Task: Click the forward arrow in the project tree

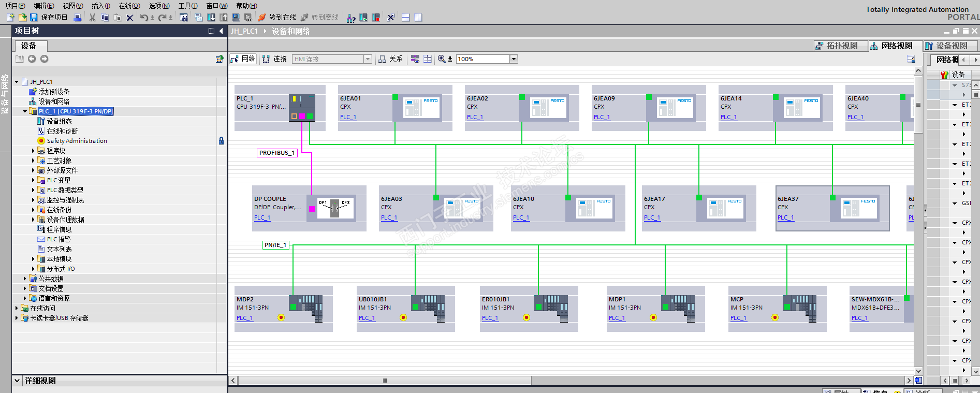Action: (45, 59)
